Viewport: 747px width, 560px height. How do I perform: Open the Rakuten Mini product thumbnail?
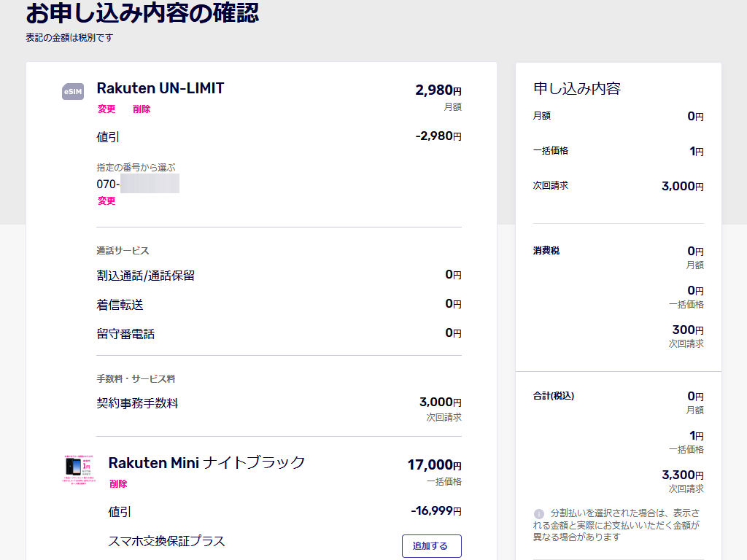[x=79, y=470]
